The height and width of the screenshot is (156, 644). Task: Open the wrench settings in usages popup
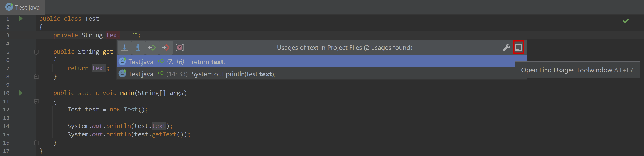[506, 47]
